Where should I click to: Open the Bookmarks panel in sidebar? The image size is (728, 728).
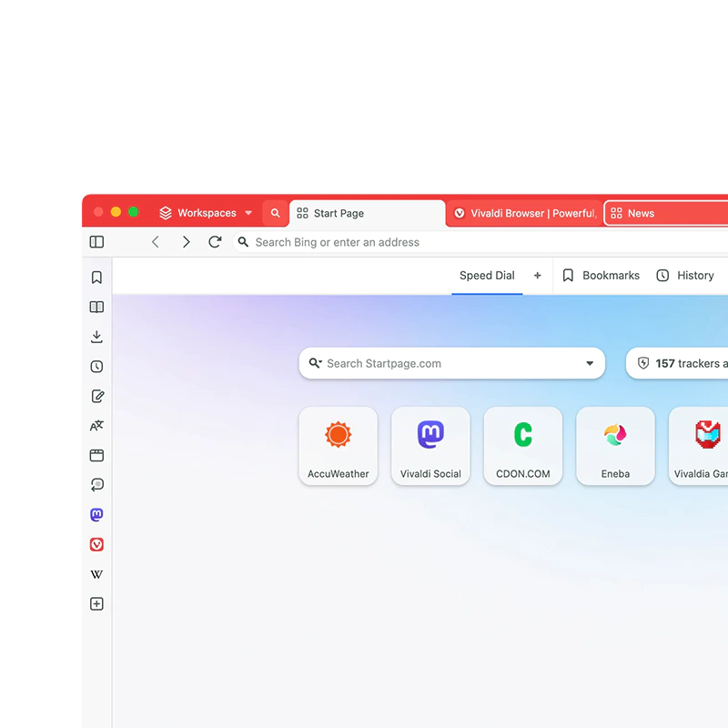click(96, 278)
